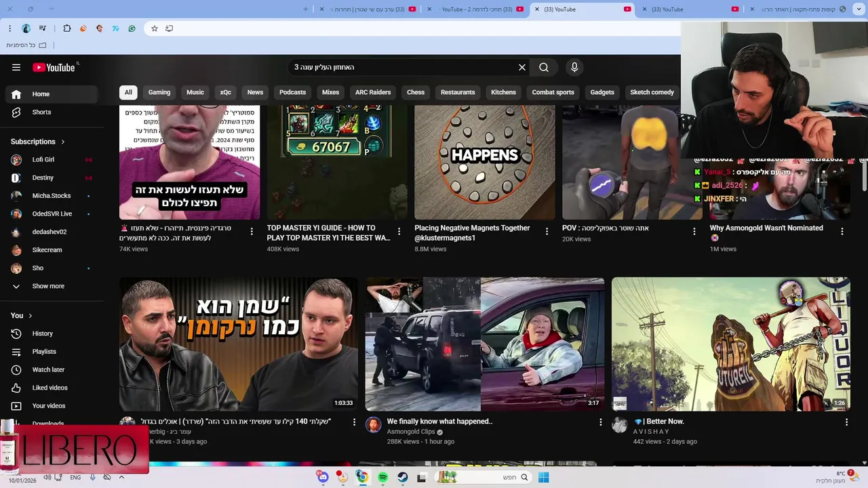Image resolution: width=868 pixels, height=488 pixels.
Task: Open the OdedSVR Live subscription
Action: tap(52, 213)
